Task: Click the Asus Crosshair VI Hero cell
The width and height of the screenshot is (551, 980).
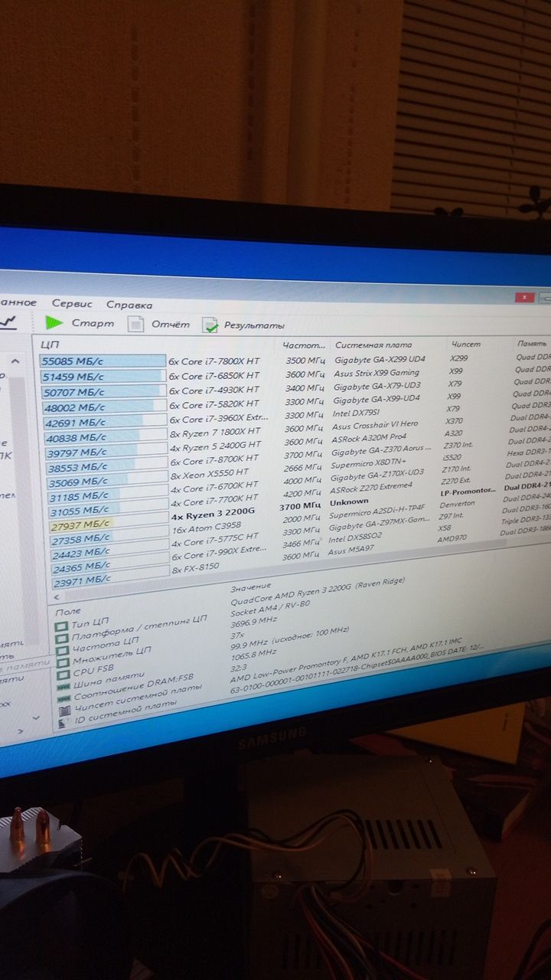Action: pos(375,427)
